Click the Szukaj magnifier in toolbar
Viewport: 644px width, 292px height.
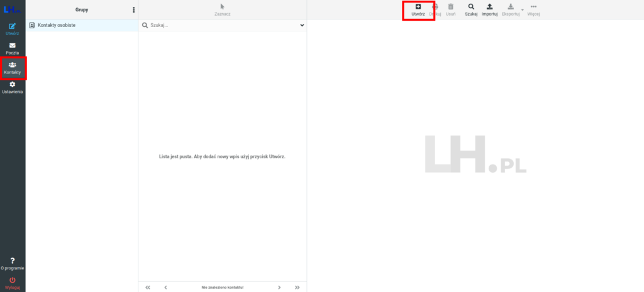471,9
